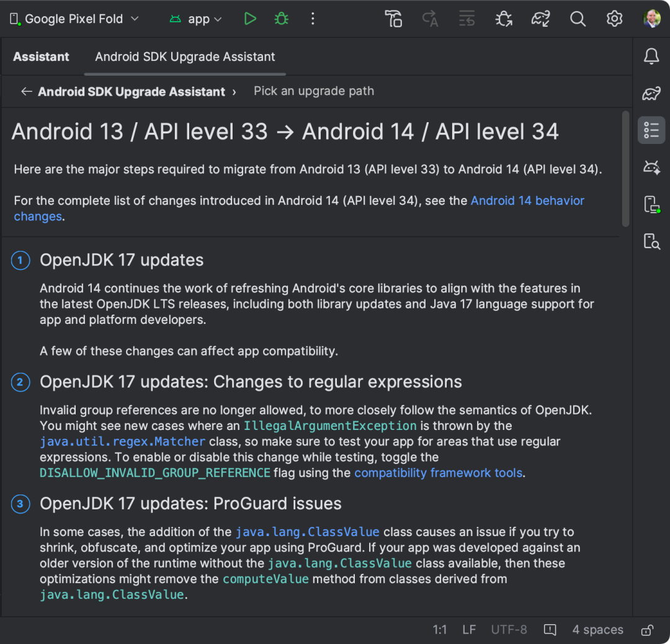Click the read-only lock status icon

(647, 630)
